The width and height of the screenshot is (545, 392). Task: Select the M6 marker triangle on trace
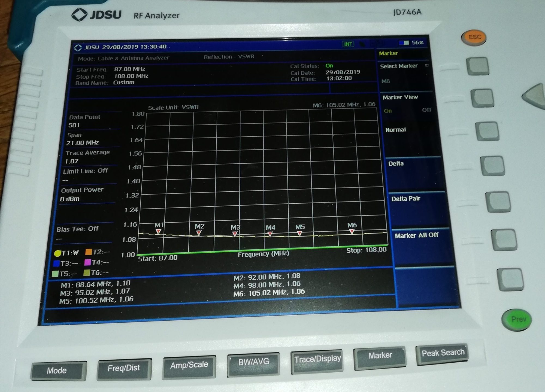click(352, 231)
